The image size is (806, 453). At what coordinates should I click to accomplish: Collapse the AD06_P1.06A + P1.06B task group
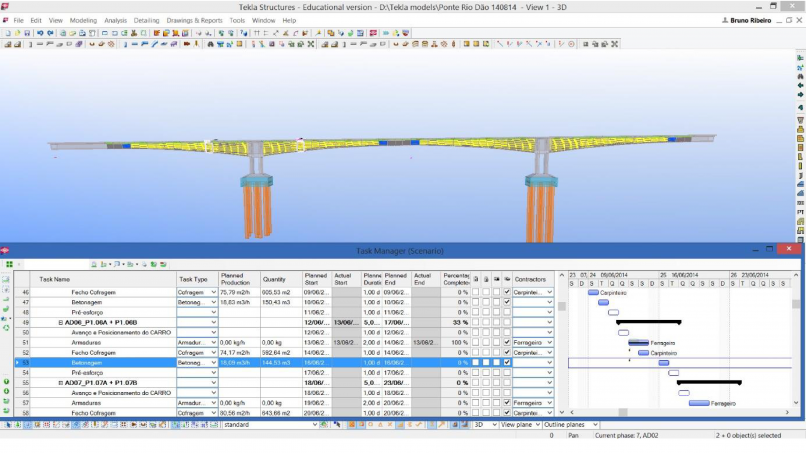pos(61,322)
